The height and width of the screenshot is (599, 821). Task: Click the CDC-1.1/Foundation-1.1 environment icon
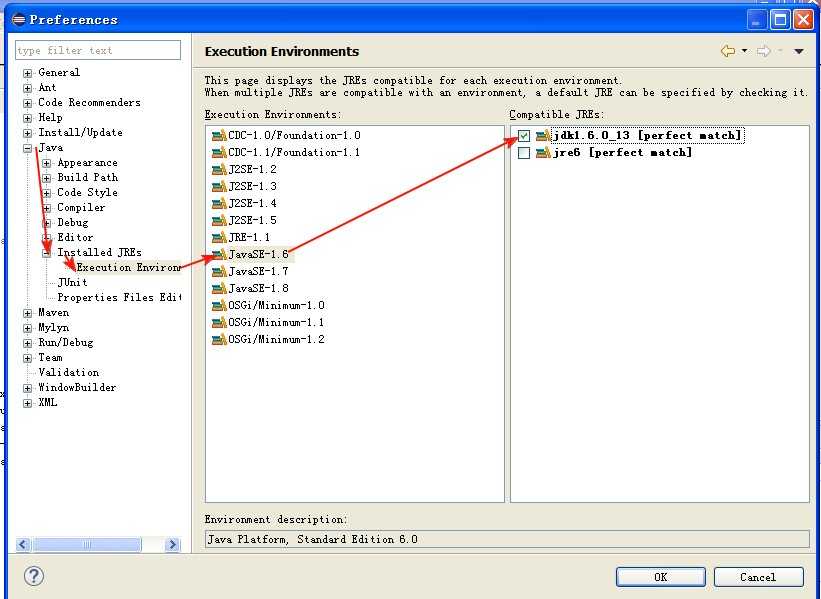[x=219, y=152]
